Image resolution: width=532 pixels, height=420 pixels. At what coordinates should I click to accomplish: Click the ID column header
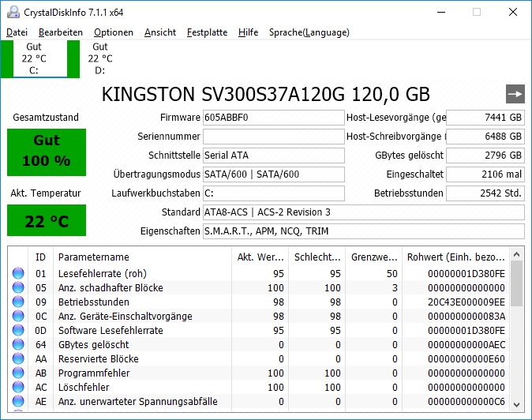[40, 257]
